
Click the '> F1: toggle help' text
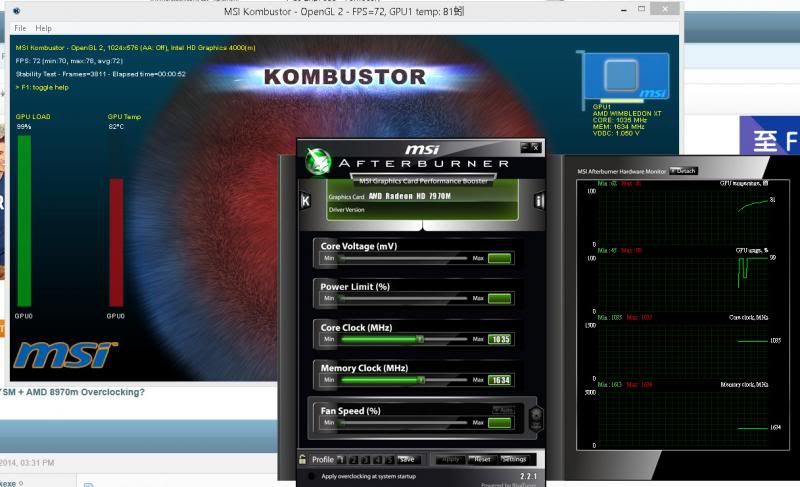(42, 87)
